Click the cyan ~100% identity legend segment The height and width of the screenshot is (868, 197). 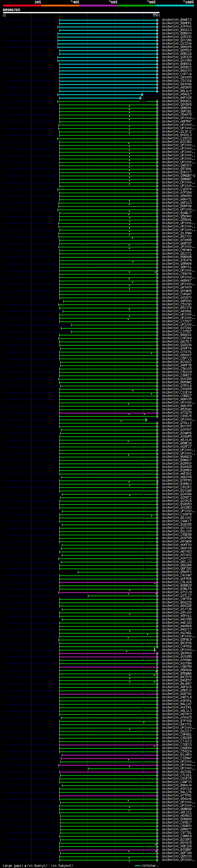point(175,6)
